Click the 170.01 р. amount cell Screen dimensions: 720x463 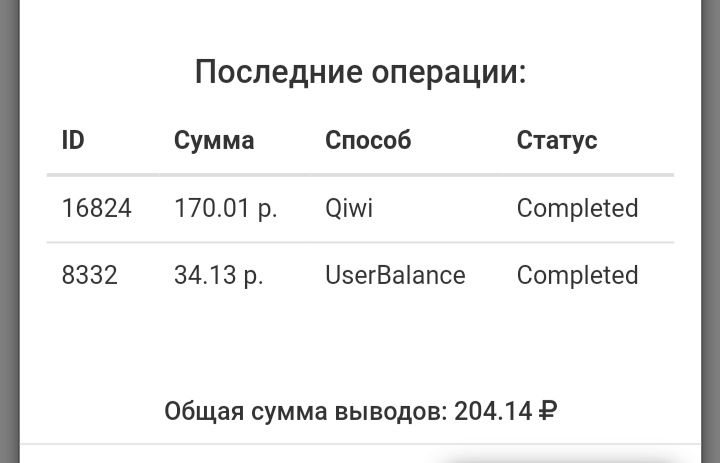point(225,208)
